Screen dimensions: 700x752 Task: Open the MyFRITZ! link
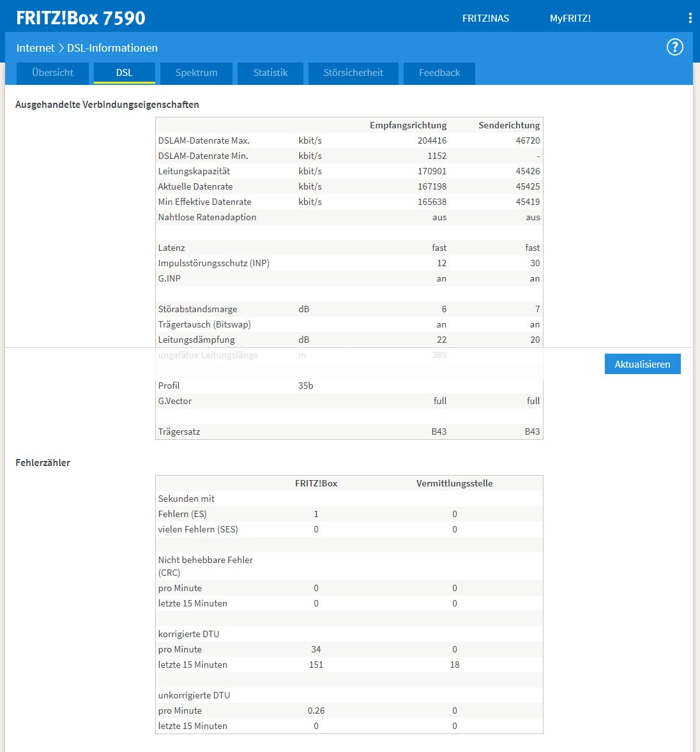click(x=570, y=19)
